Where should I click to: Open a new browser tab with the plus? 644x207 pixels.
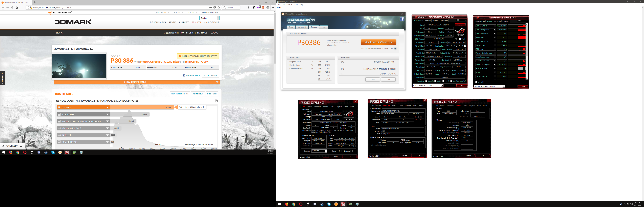(x=34, y=2)
